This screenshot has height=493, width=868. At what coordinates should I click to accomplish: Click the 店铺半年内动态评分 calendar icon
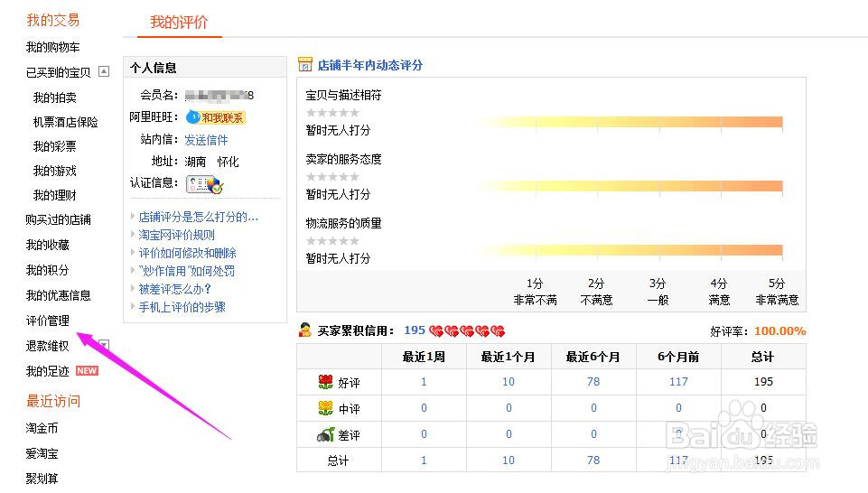305,65
